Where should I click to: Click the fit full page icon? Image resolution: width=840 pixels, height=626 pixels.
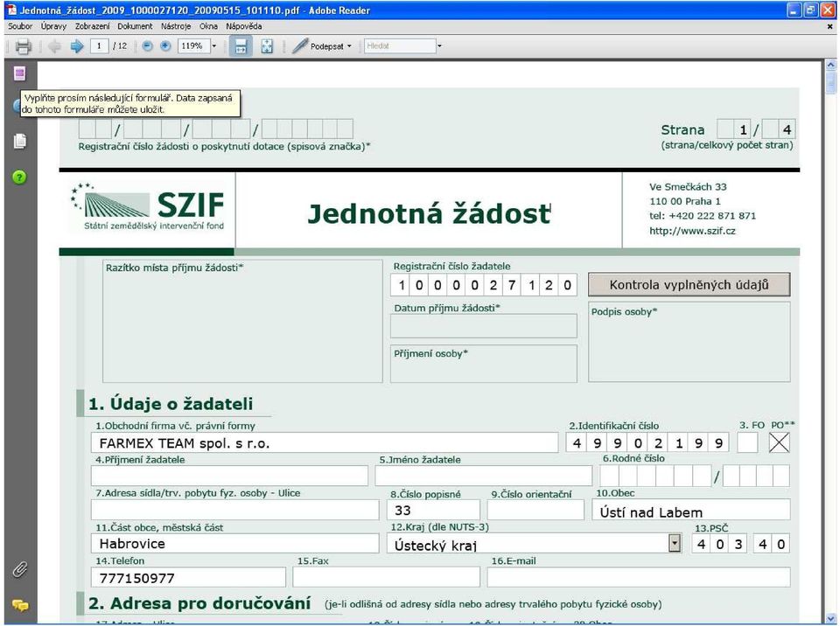[267, 46]
